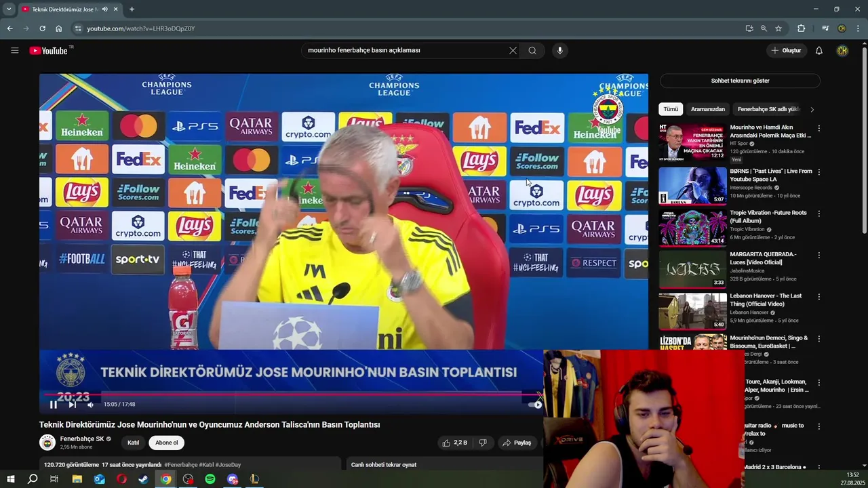This screenshot has width=868, height=488.
Task: Open Tropic Vibration Future Roots thumbnail
Action: click(x=692, y=227)
